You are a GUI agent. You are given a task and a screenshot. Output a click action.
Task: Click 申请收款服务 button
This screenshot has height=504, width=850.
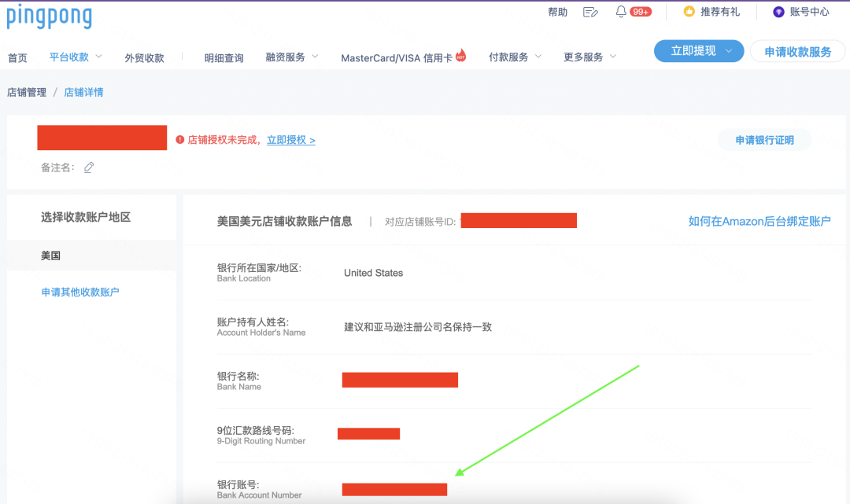point(797,51)
